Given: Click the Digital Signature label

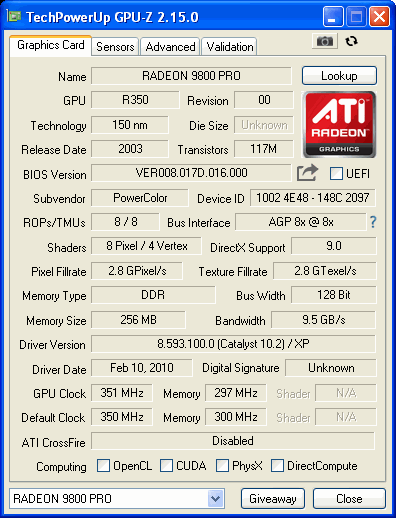Looking at the screenshot, I should 241,368.
